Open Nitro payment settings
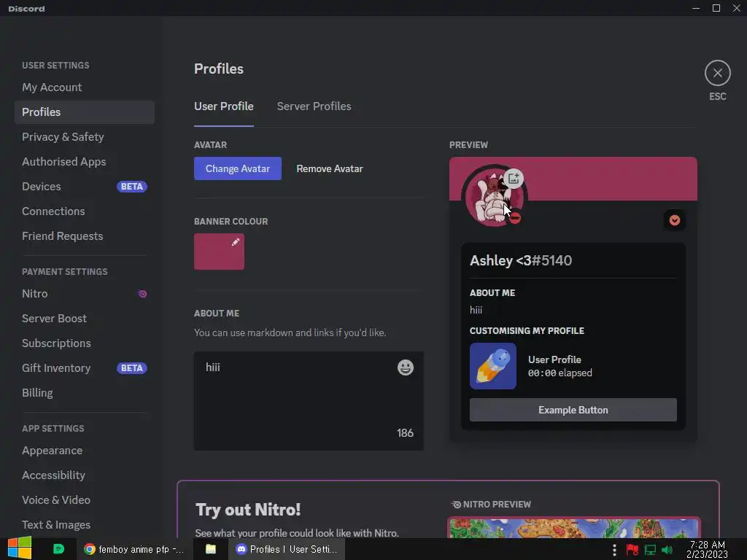 pyautogui.click(x=85, y=293)
